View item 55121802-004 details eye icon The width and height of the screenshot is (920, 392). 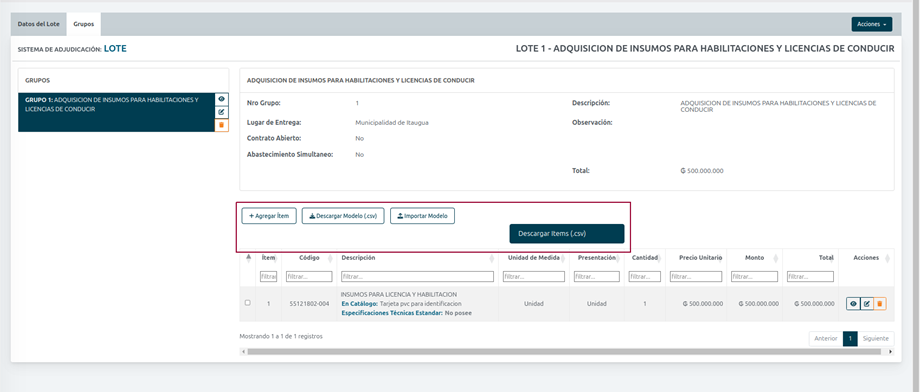coord(853,304)
